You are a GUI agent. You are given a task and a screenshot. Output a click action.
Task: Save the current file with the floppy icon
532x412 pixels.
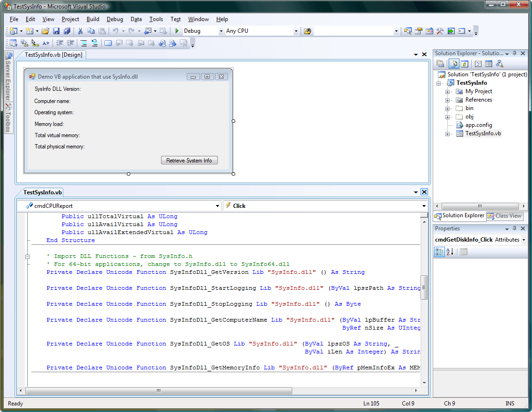[56, 31]
